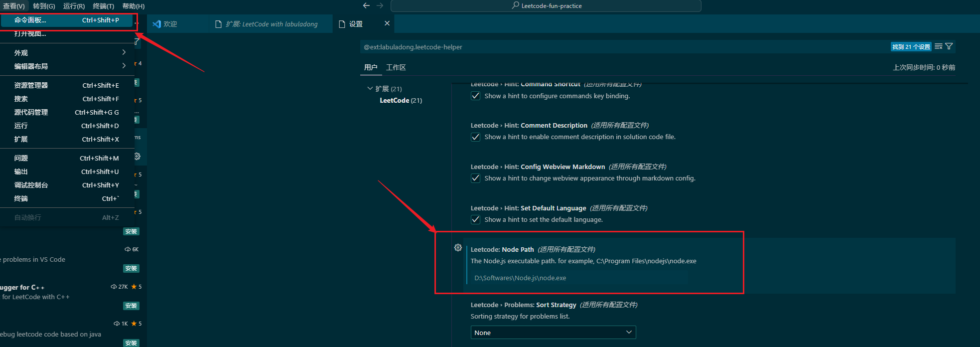Collapse the 扩展 (21) tree node
The height and width of the screenshot is (347, 980).
pyautogui.click(x=370, y=89)
